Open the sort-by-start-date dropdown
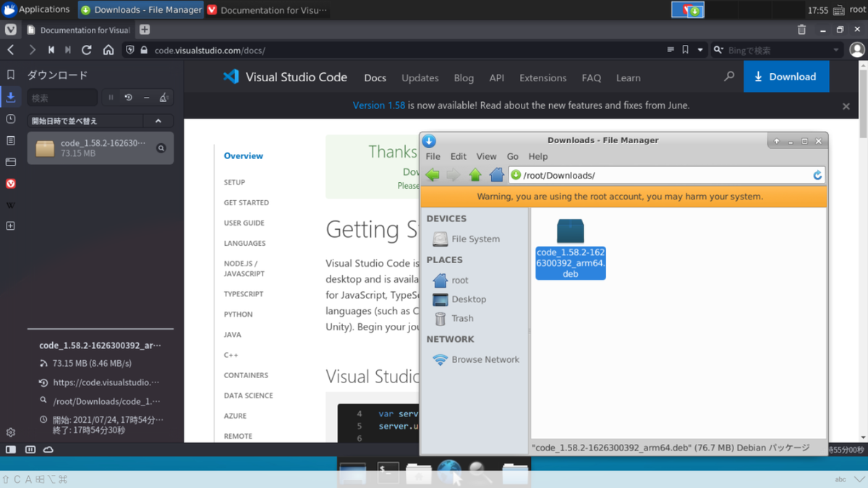Image resolution: width=868 pixels, height=488 pixels. tap(85, 121)
